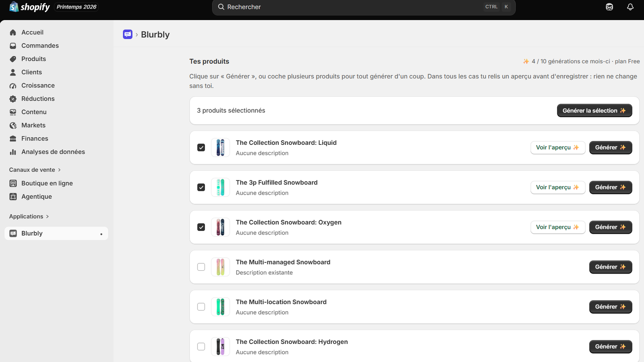Screen dimensions: 644x362
Task: Click the Commandes inbox icon
Action: (13, 46)
